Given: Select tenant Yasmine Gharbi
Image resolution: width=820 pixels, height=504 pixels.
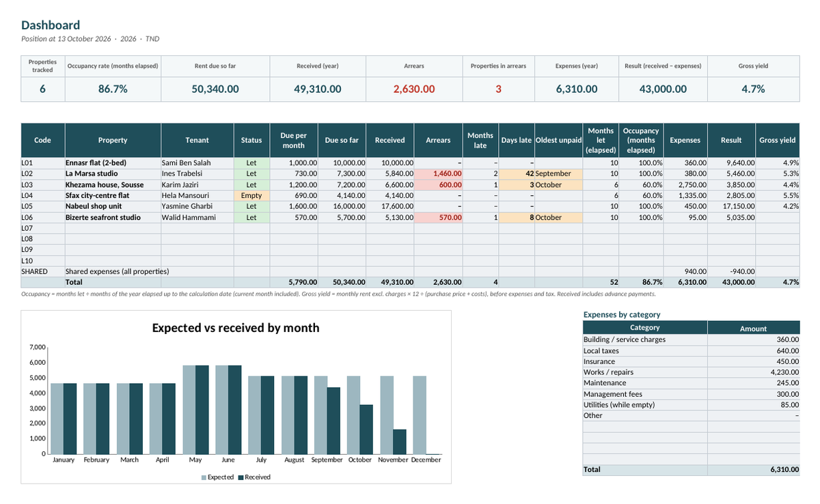Looking at the screenshot, I should (197, 206).
